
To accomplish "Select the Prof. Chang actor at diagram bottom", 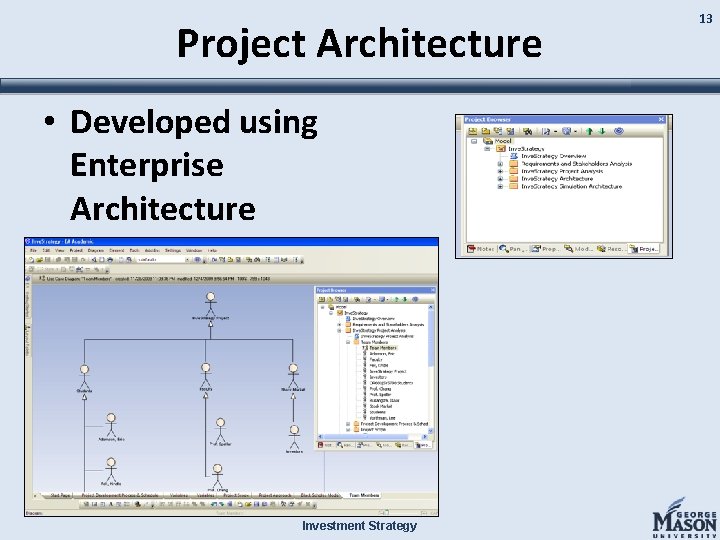I will coord(217,478).
